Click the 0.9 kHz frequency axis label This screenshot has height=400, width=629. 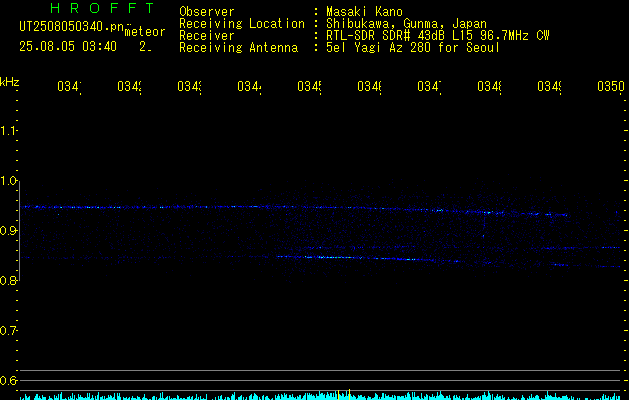(x=8, y=230)
